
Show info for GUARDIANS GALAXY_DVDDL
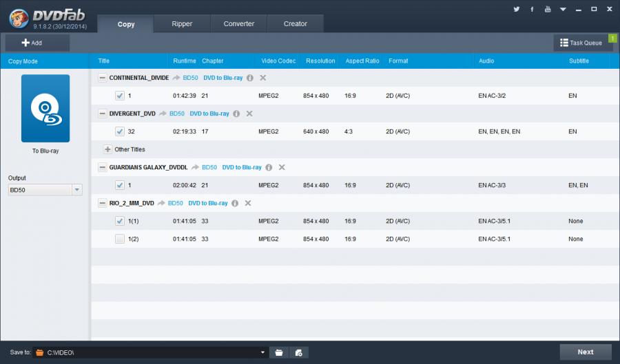coord(269,167)
